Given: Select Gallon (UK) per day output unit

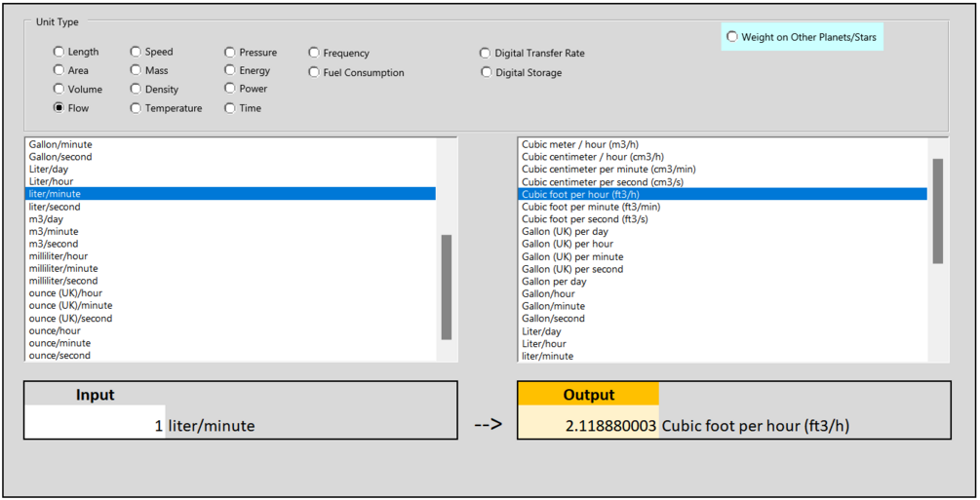Looking at the screenshot, I should click(723, 231).
